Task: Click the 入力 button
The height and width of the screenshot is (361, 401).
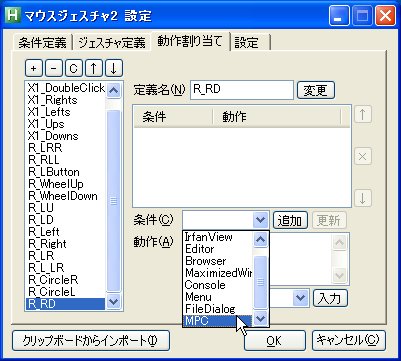Action: [x=330, y=298]
